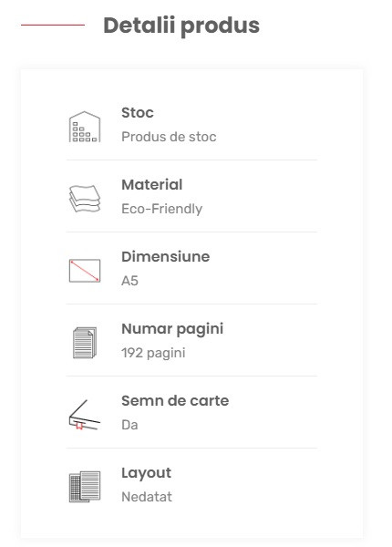
Task: Click the stacked sheets Material icon
Action: 85,199
